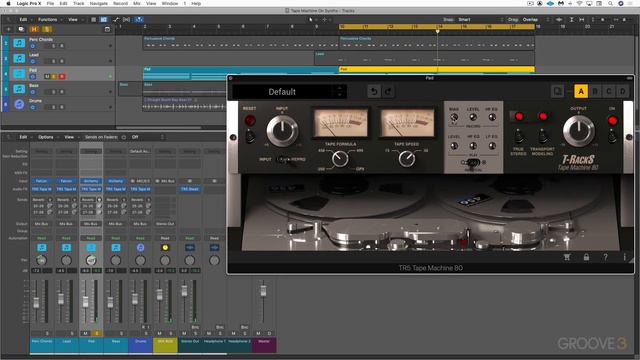Open Spotlight search in the menu bar
Viewport: 640px width, 360px height.
point(610,3)
